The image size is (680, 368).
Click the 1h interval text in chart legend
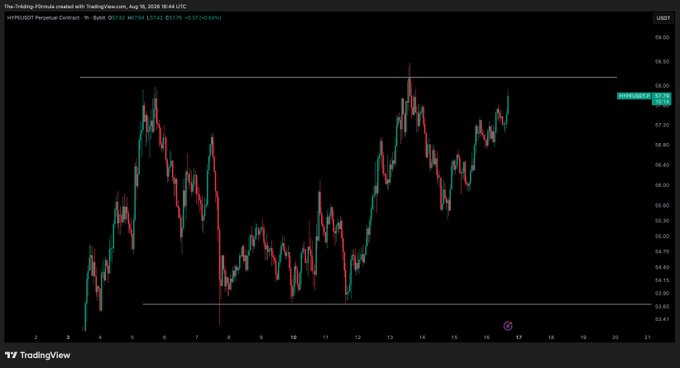coord(85,18)
